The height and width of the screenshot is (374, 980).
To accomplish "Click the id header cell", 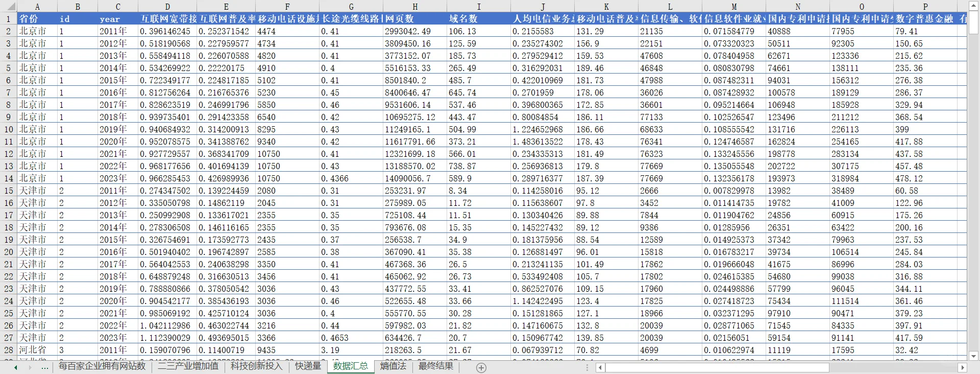I will (78, 19).
